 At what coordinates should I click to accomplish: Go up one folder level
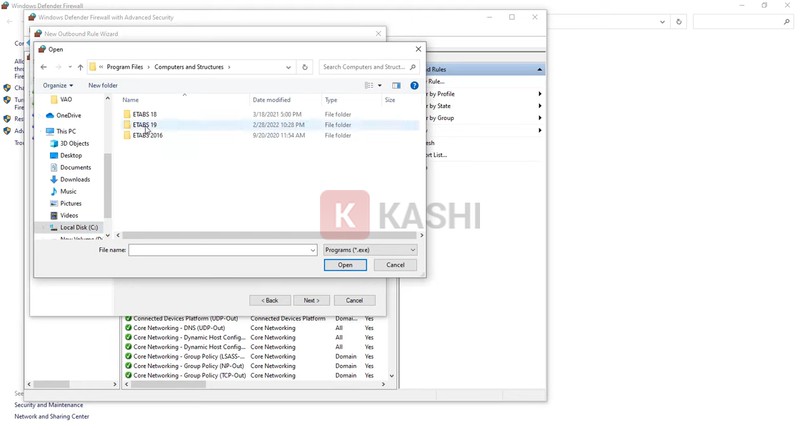point(80,67)
